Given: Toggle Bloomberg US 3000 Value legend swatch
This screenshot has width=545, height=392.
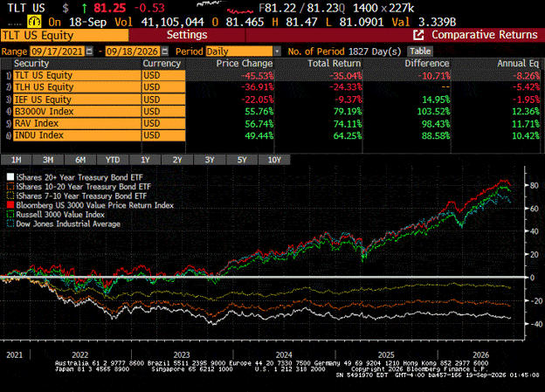Looking at the screenshot, I should (x=10, y=205).
